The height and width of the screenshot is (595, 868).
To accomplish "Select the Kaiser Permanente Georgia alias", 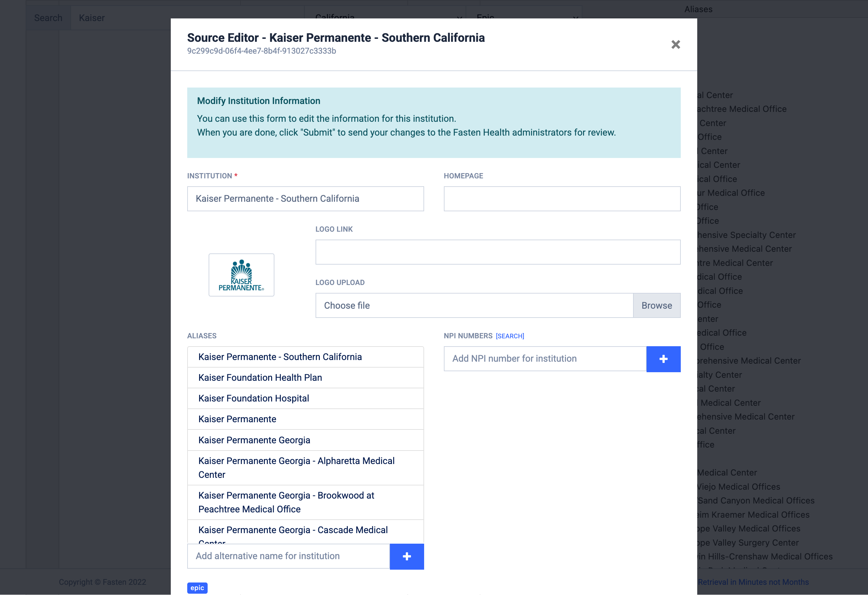I will 305,440.
